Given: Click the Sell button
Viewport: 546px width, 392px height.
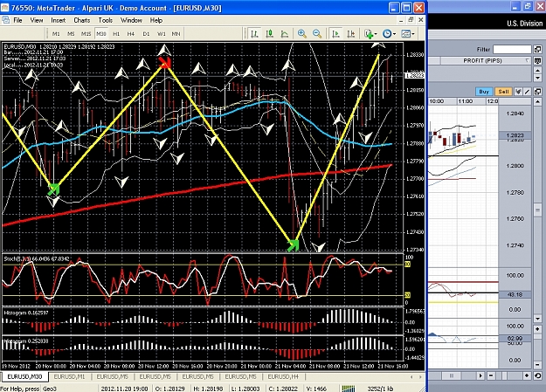Looking at the screenshot, I should pyautogui.click(x=503, y=92).
